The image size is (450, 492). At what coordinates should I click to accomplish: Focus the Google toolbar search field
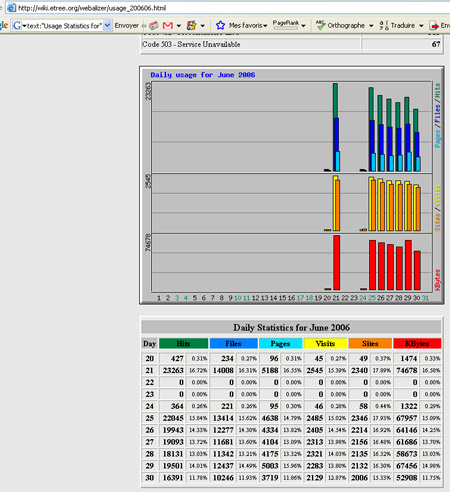(62, 26)
